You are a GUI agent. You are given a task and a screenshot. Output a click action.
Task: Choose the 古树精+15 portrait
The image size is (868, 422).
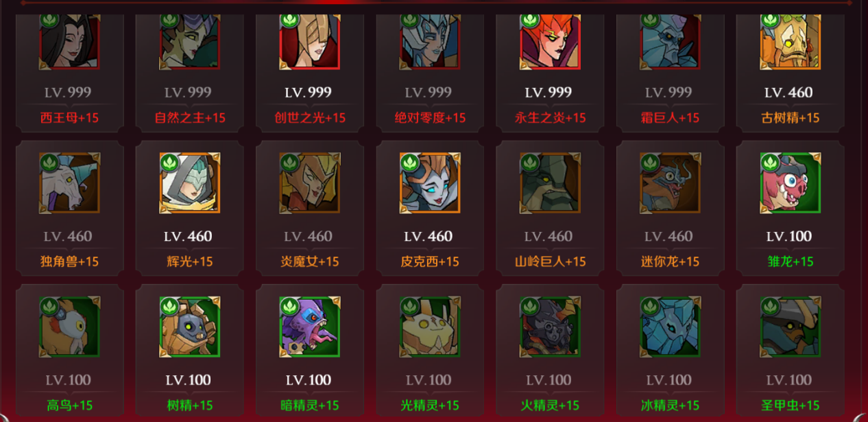[x=790, y=40]
